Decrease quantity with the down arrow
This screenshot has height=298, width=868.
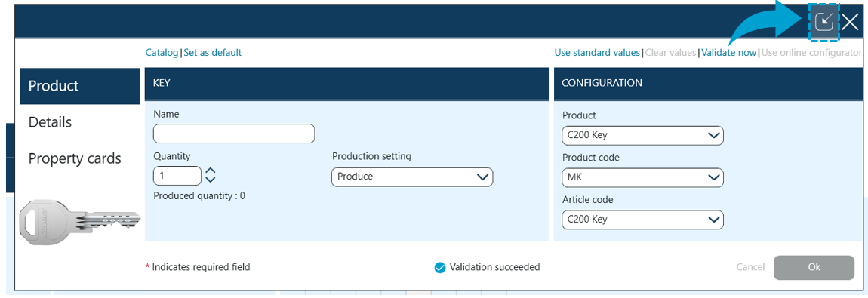click(211, 180)
